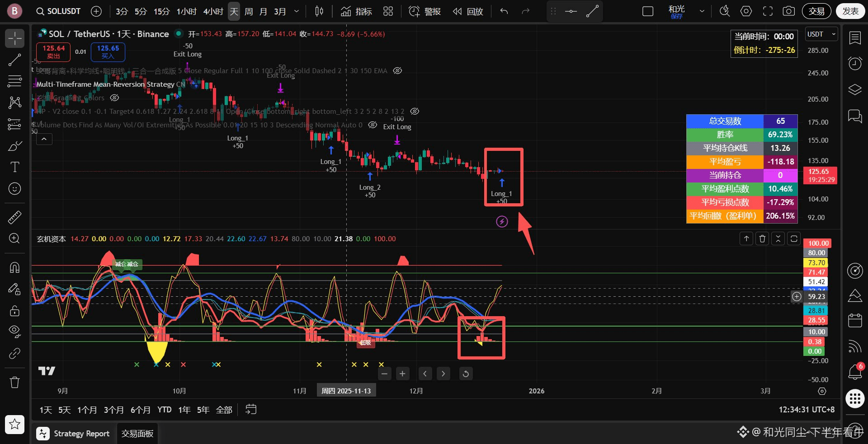Open the alerts clock panel
Image resolution: width=868 pixels, height=444 pixels.
[x=855, y=64]
